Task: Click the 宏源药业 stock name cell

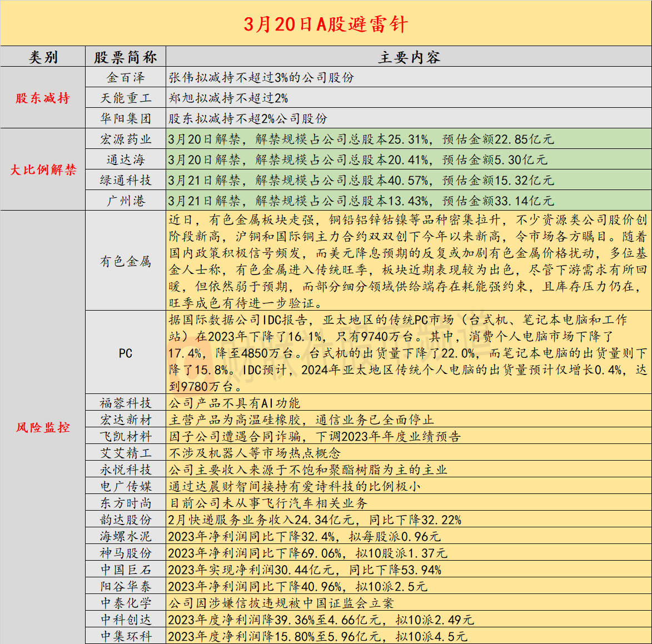Action: pyautogui.click(x=126, y=139)
